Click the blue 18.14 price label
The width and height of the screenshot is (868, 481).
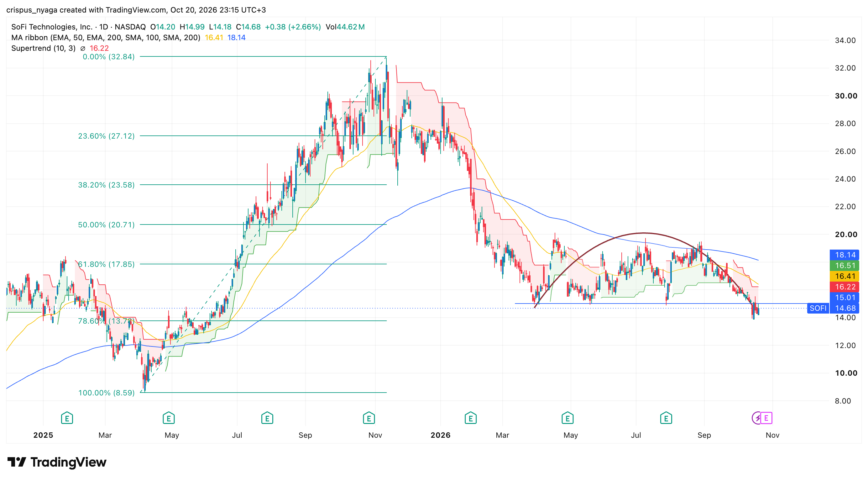coord(845,255)
